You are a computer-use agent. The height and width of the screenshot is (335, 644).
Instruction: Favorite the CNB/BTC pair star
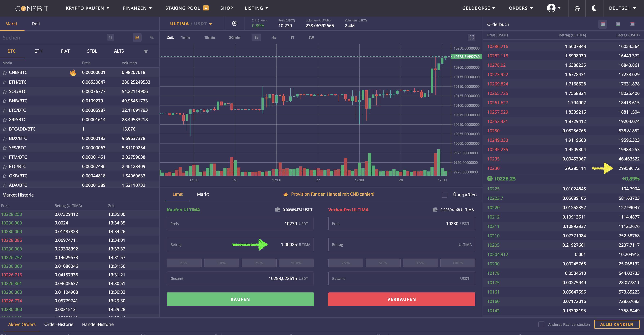tap(5, 73)
